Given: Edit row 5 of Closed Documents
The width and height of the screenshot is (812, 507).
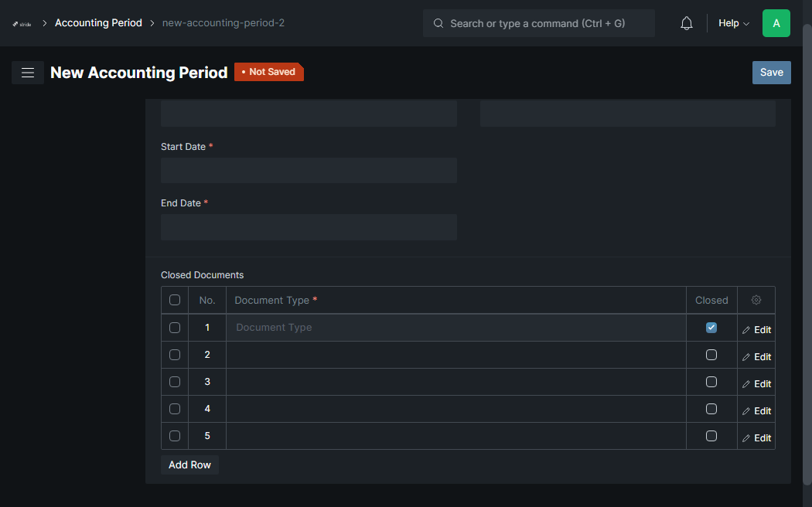Looking at the screenshot, I should click(x=756, y=437).
